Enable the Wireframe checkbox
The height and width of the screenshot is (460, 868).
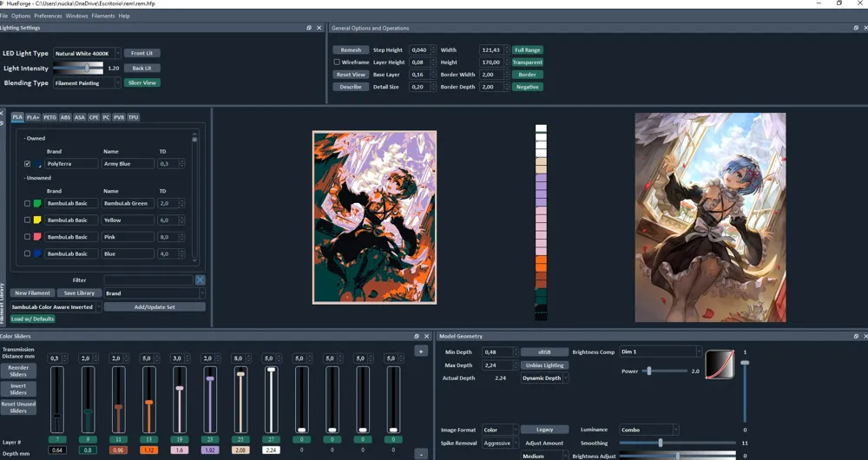337,62
